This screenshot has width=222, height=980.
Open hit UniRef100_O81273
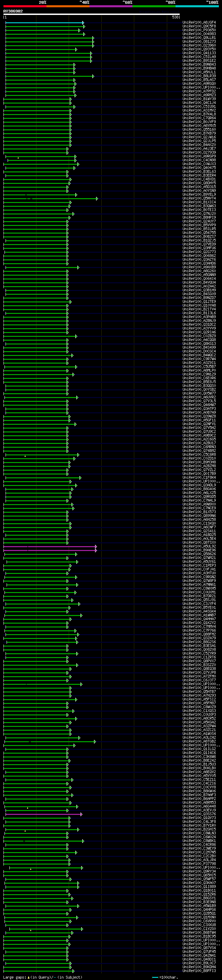(199, 42)
